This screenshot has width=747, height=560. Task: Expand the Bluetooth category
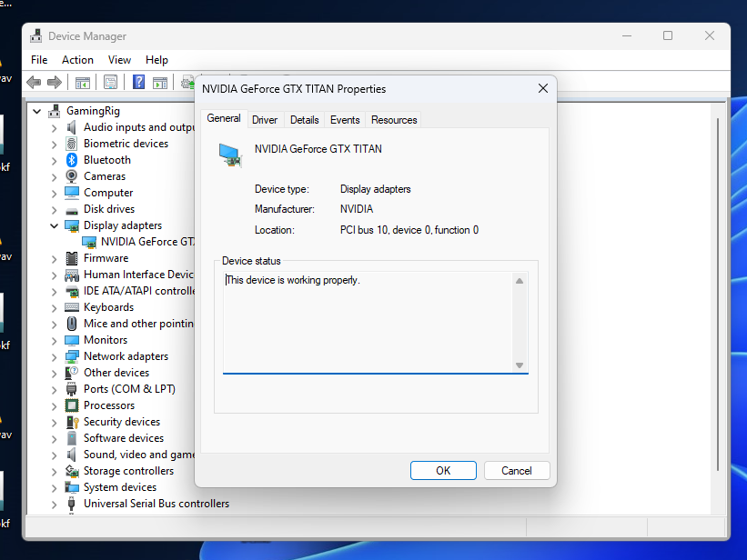click(x=54, y=161)
